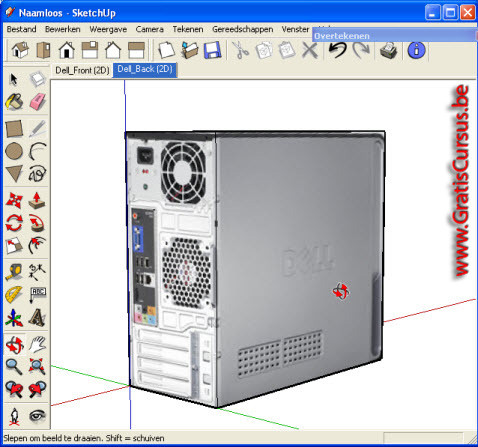This screenshot has width=478, height=447.
Task: Switch to the Dell_Front (2D) scene tab
Action: coord(82,70)
